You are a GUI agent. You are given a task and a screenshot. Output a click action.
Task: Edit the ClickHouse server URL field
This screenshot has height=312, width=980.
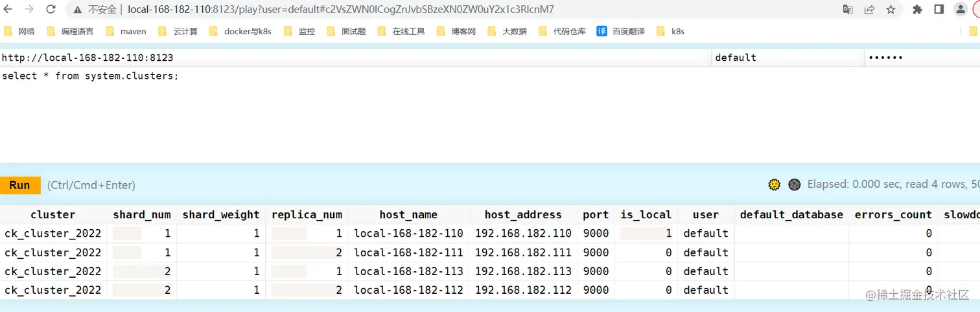point(355,58)
